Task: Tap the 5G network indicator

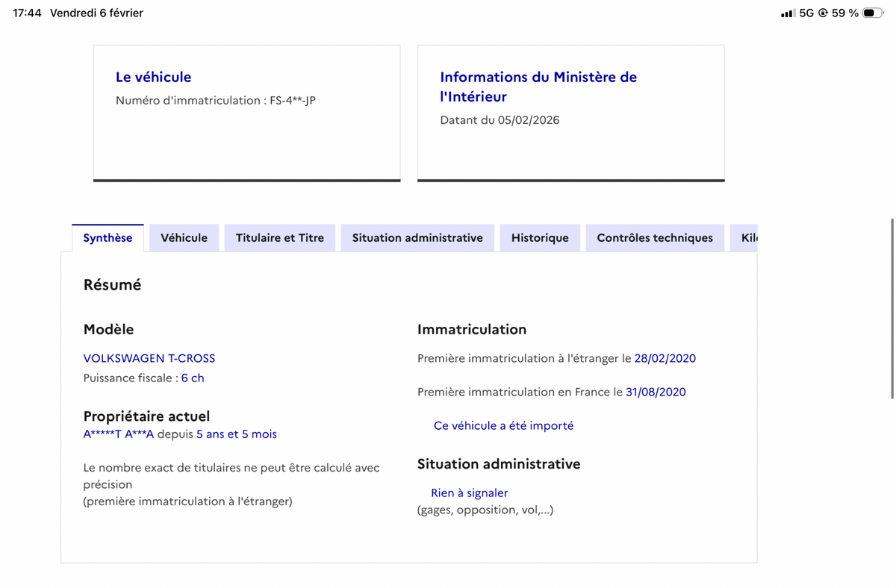Action: click(x=806, y=13)
